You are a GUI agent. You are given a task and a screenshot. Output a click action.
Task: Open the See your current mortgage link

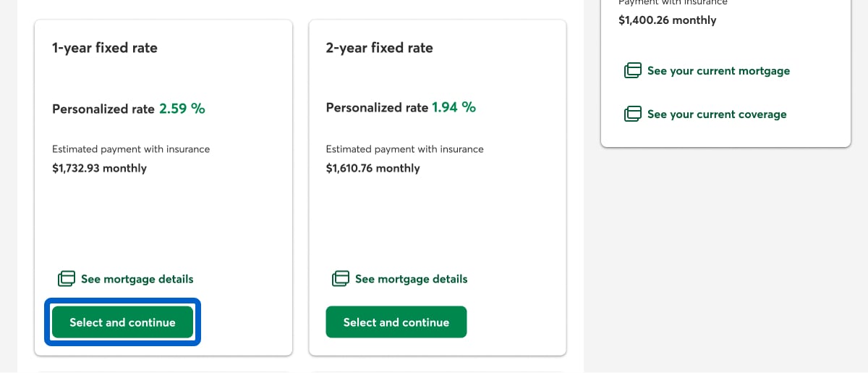tap(718, 71)
